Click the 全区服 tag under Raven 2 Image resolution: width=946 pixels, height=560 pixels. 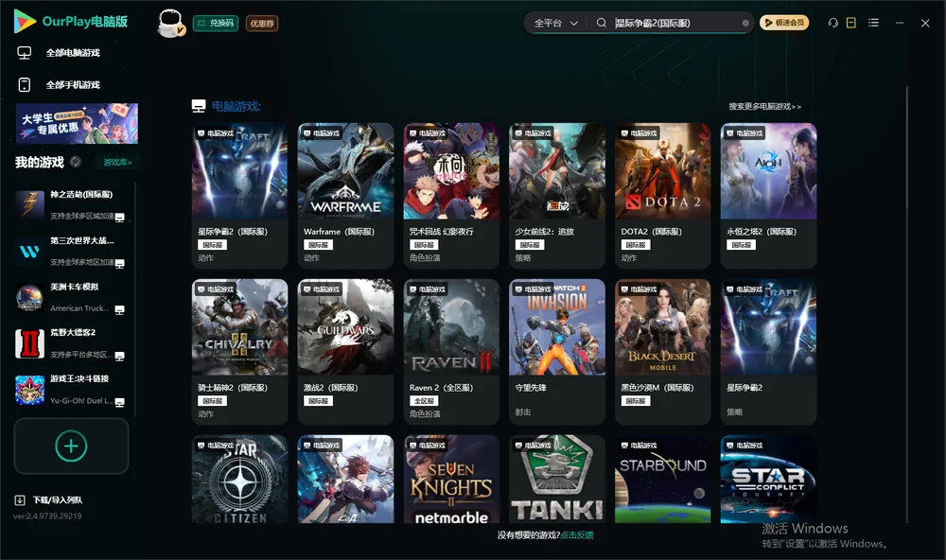[x=424, y=401]
